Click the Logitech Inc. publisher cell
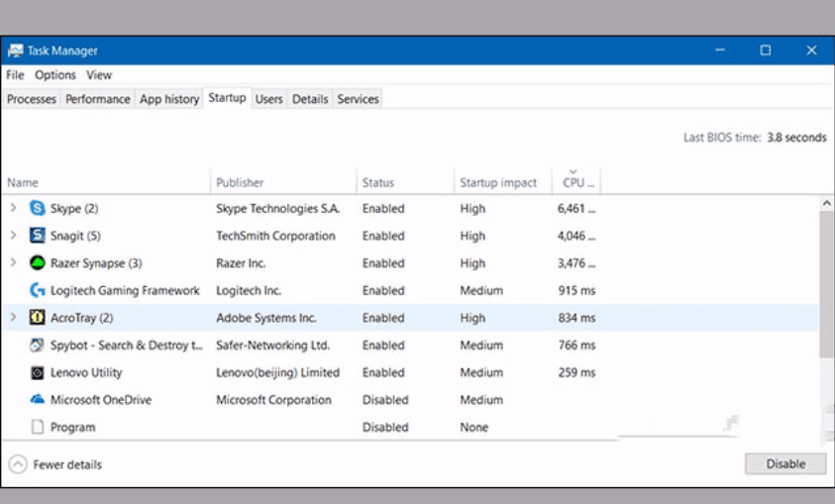The height and width of the screenshot is (504, 835). 249,290
